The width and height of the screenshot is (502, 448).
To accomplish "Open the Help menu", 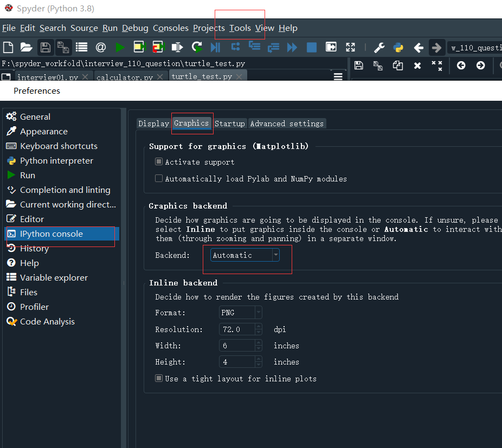I will click(288, 28).
